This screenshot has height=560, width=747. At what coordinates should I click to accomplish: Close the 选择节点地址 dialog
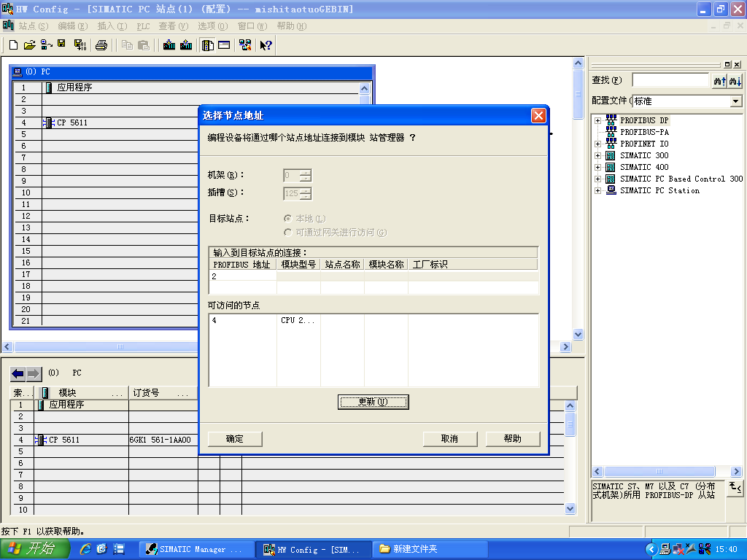point(538,115)
